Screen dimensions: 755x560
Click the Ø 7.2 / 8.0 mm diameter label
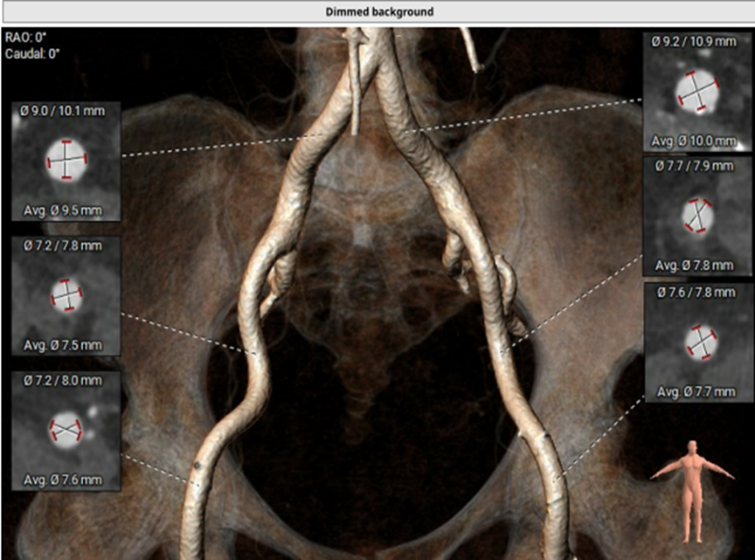(65, 381)
